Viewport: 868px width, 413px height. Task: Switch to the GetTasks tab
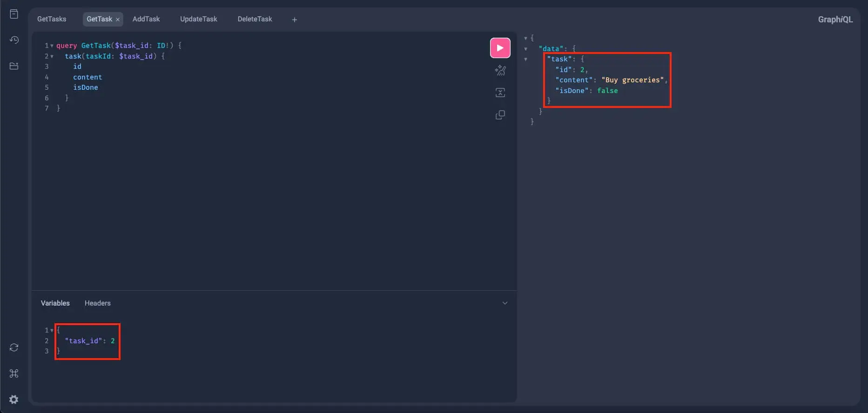click(52, 19)
